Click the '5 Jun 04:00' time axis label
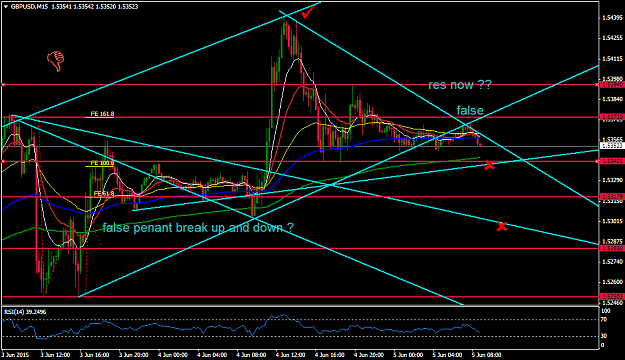This screenshot has width=625, height=360. point(448,355)
